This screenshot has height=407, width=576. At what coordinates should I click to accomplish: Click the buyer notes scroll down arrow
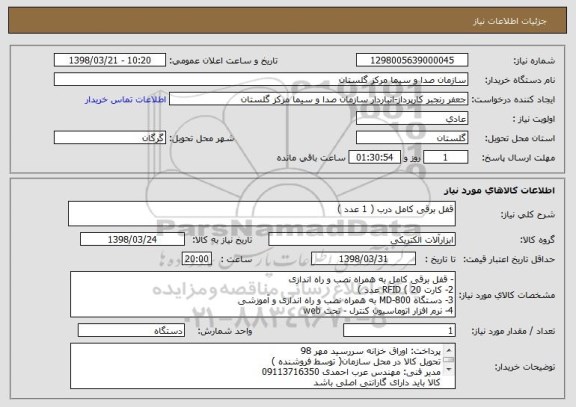449,370
